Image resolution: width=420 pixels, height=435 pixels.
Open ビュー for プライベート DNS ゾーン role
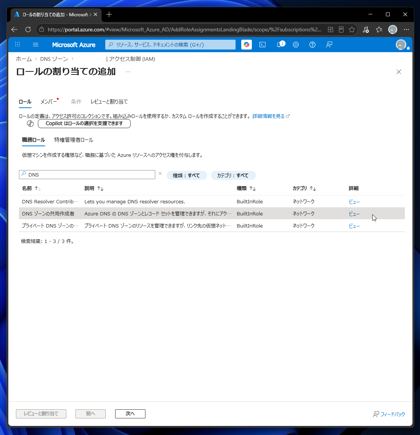[x=354, y=226]
